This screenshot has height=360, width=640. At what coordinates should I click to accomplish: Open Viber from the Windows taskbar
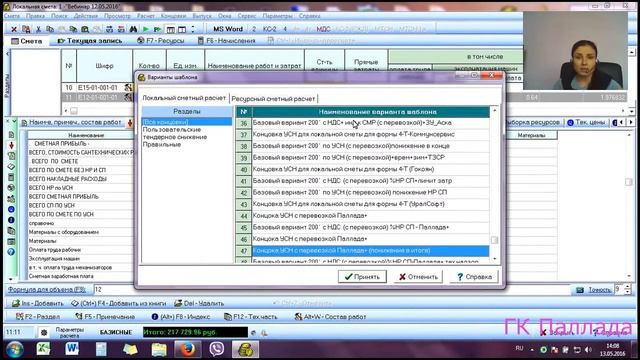[x=216, y=349]
